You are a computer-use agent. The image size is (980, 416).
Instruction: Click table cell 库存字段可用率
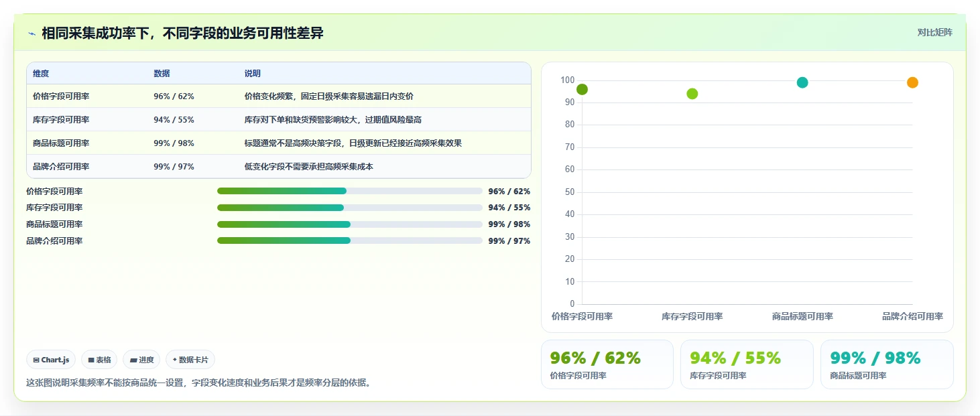(x=61, y=120)
